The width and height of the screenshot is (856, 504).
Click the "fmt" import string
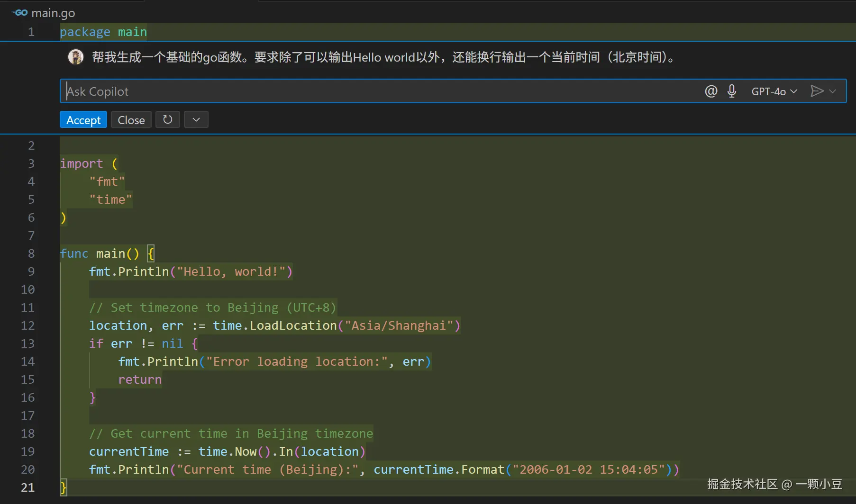tap(107, 181)
